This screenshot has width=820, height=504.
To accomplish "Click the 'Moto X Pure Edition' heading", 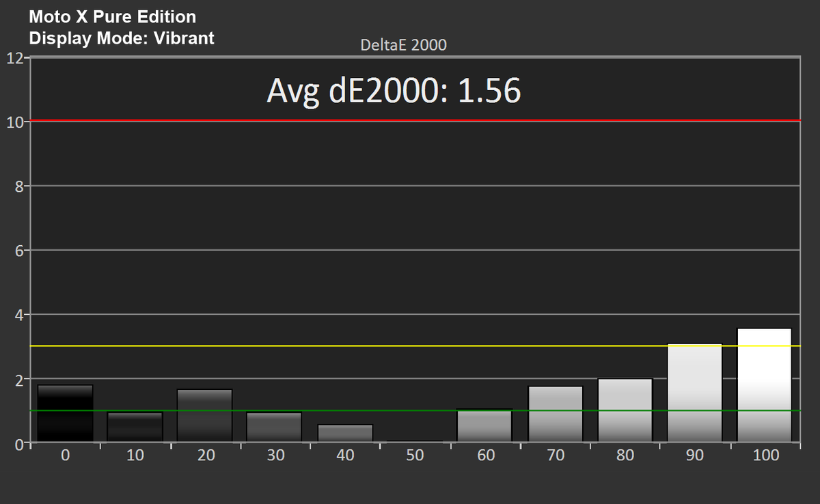I will 113,17.
